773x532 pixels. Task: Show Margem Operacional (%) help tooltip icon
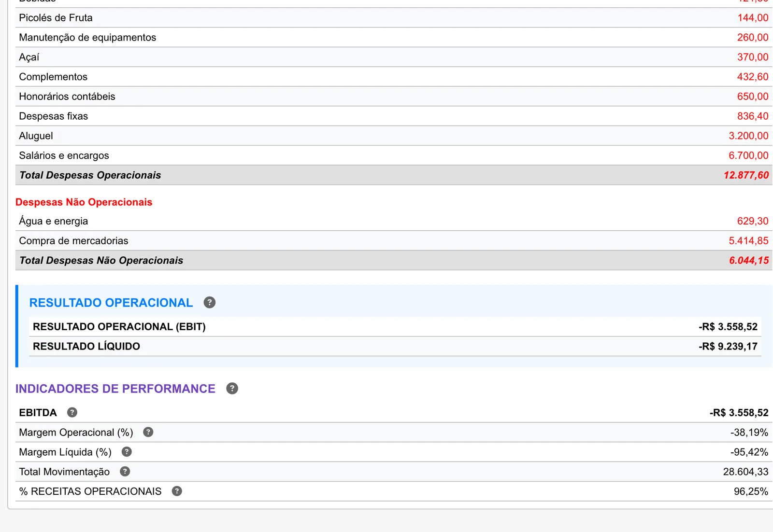(x=148, y=432)
